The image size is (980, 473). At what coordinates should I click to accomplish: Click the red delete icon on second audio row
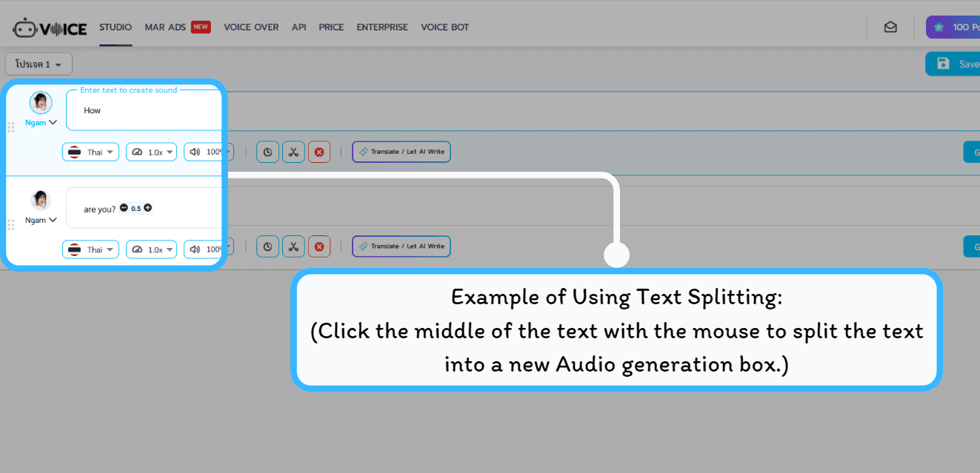point(319,246)
